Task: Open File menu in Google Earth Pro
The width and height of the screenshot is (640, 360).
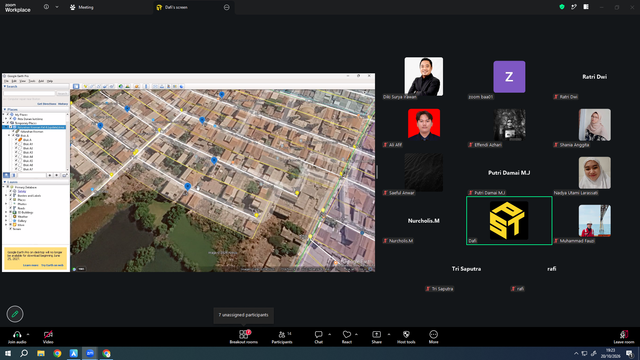Action: coord(6,81)
